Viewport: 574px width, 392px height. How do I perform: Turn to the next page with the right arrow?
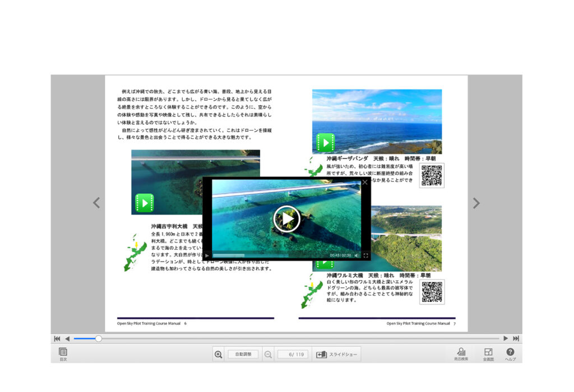tap(476, 203)
